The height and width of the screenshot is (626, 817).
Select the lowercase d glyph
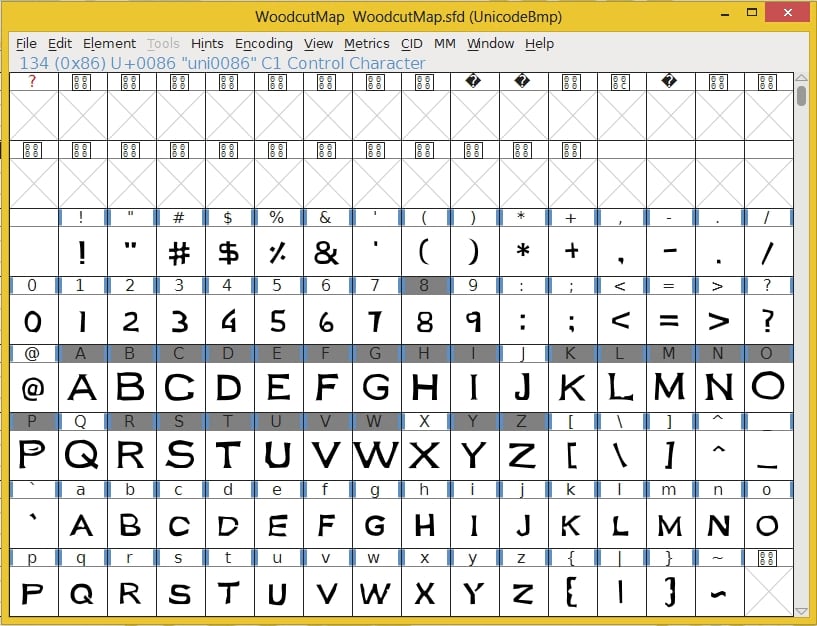click(230, 523)
